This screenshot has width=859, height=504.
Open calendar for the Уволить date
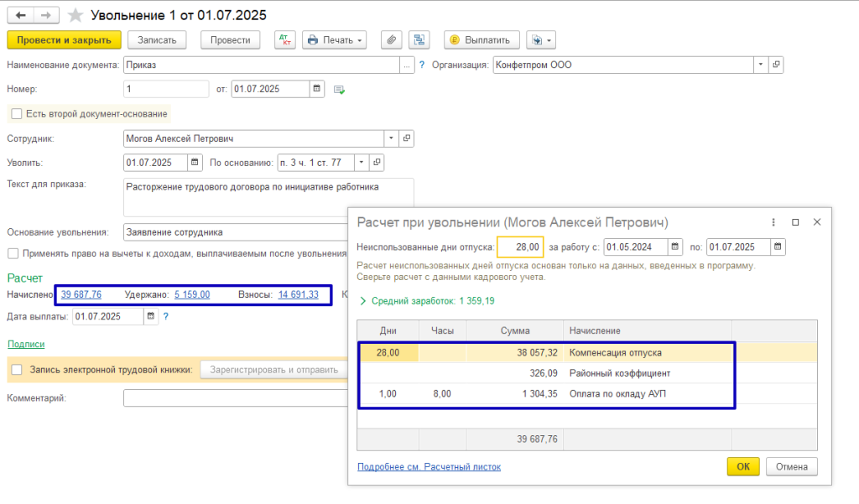195,163
